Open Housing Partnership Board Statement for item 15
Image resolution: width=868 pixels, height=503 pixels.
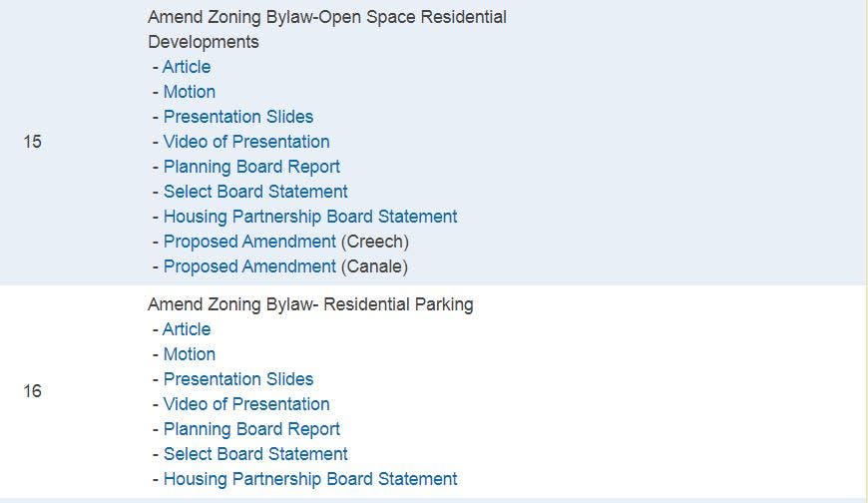310,217
